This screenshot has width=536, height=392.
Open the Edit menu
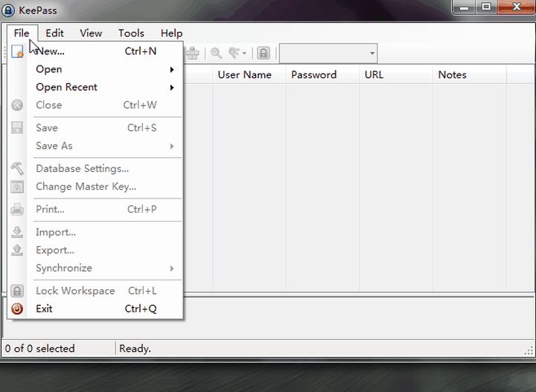(54, 33)
